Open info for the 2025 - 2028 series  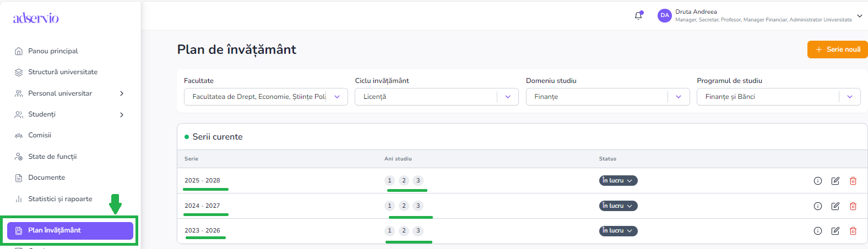click(x=818, y=181)
